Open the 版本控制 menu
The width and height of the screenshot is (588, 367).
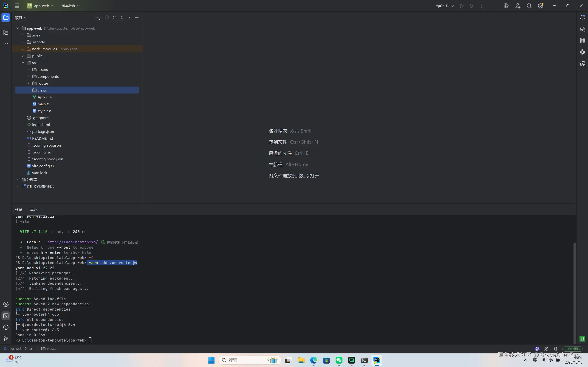click(71, 6)
